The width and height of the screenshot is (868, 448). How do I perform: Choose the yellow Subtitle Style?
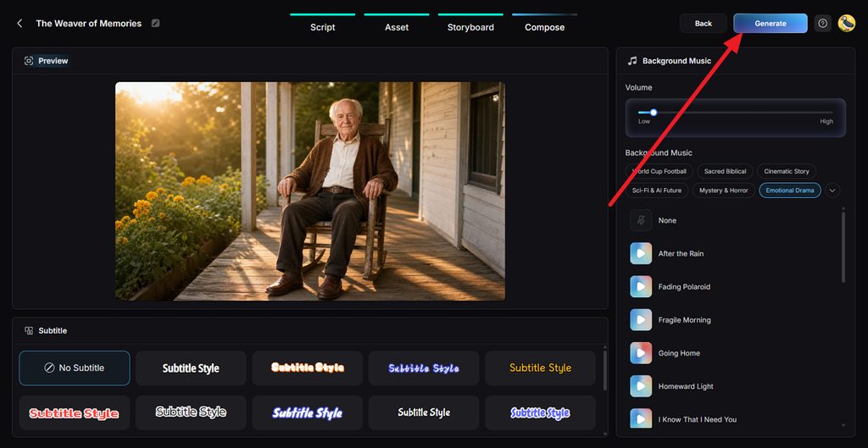tap(540, 368)
